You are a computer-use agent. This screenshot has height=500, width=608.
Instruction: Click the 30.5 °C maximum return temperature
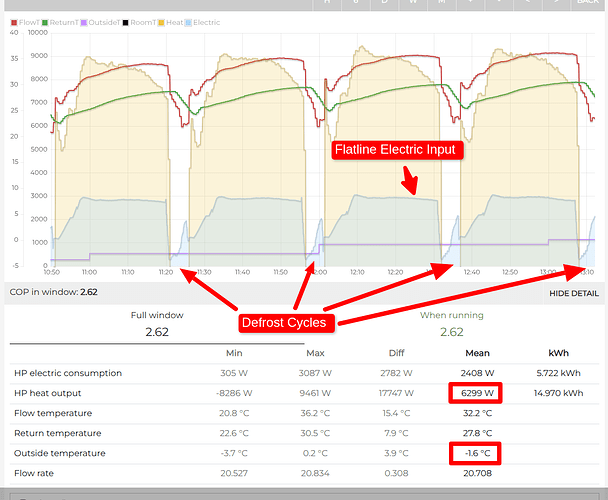(x=315, y=433)
